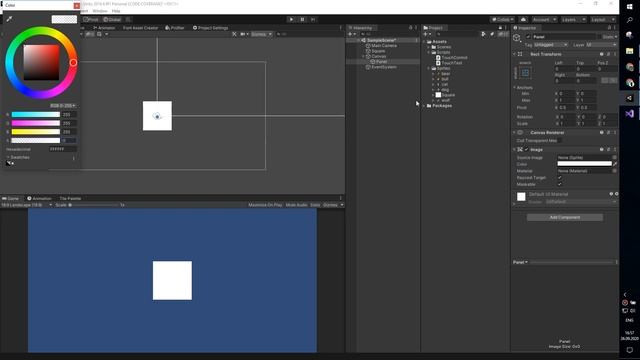The width and height of the screenshot is (640, 360).
Task: Click the Hexadecimal color input field
Action: pyautogui.click(x=62, y=149)
